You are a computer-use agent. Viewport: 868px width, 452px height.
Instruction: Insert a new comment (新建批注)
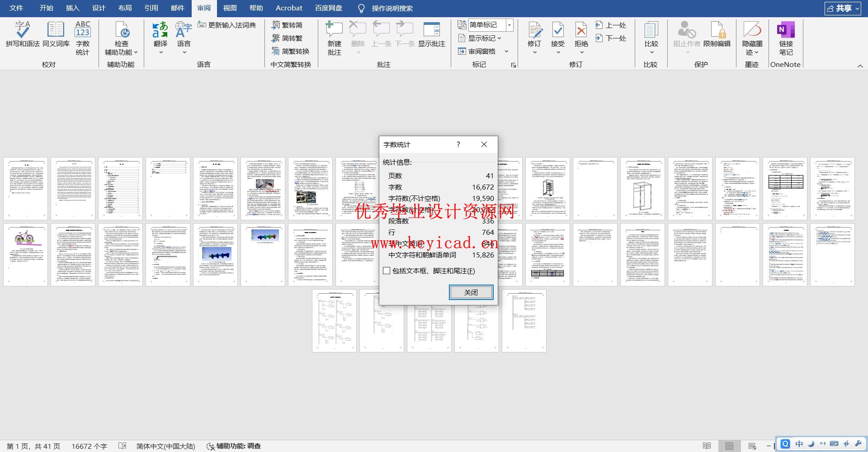point(334,38)
